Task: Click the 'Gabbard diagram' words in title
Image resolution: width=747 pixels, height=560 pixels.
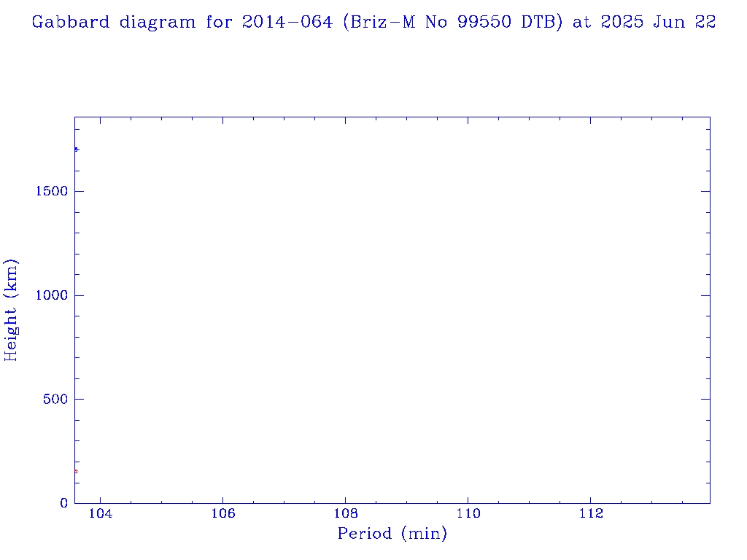Action: pos(114,23)
